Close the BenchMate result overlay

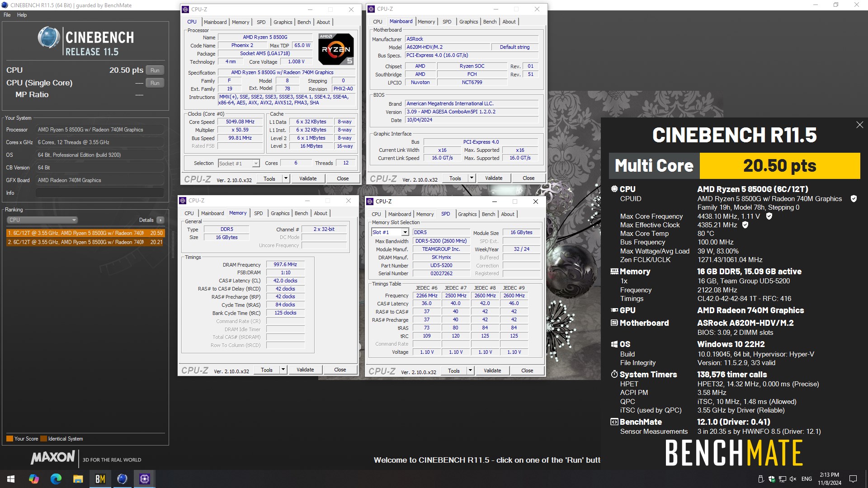pos(859,125)
